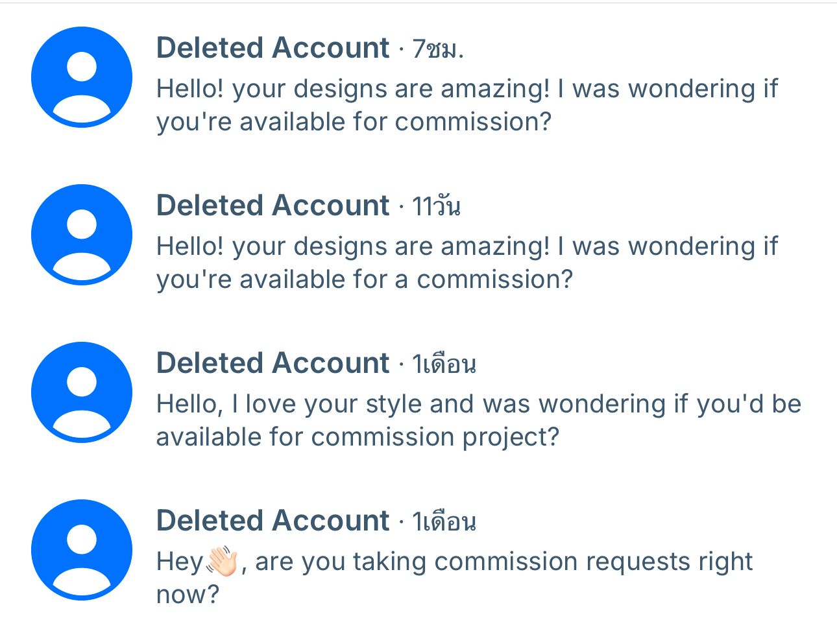The image size is (837, 644).
Task: Click the 1เดือน timestamp on third message
Action: point(444,364)
